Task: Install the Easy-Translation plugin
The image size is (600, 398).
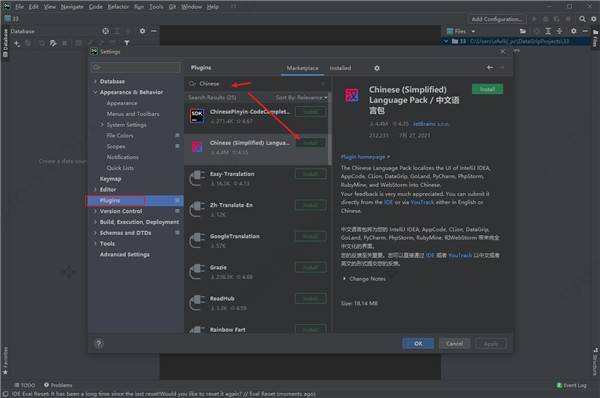Action: click(310, 174)
